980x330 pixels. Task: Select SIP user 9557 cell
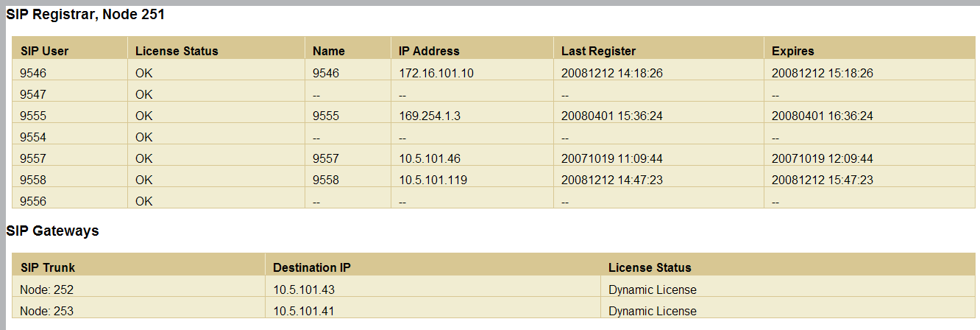click(33, 158)
